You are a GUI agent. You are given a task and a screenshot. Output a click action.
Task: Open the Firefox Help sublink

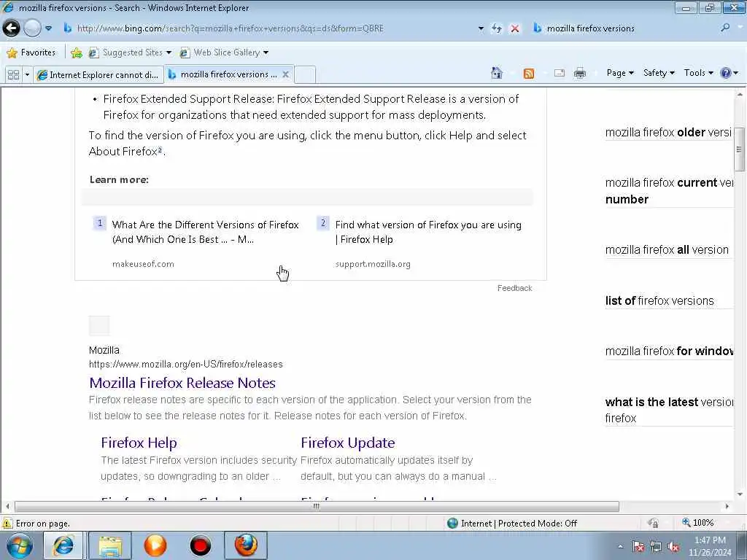[139, 443]
